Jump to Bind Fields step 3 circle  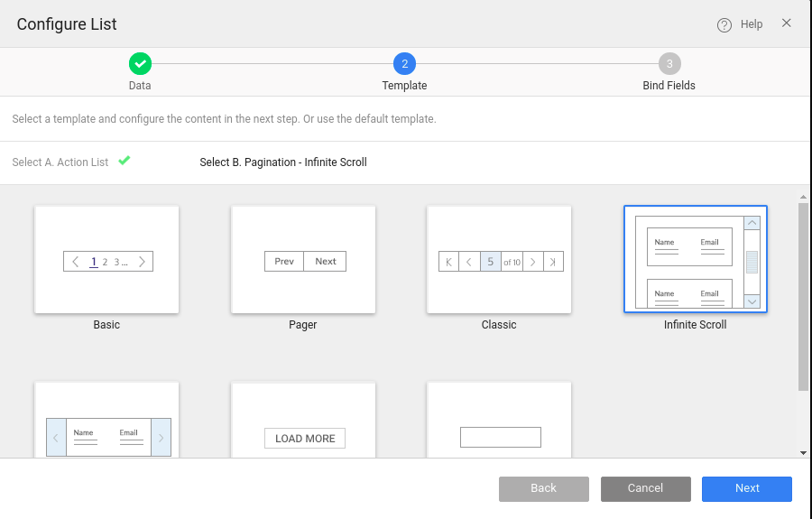pos(669,63)
